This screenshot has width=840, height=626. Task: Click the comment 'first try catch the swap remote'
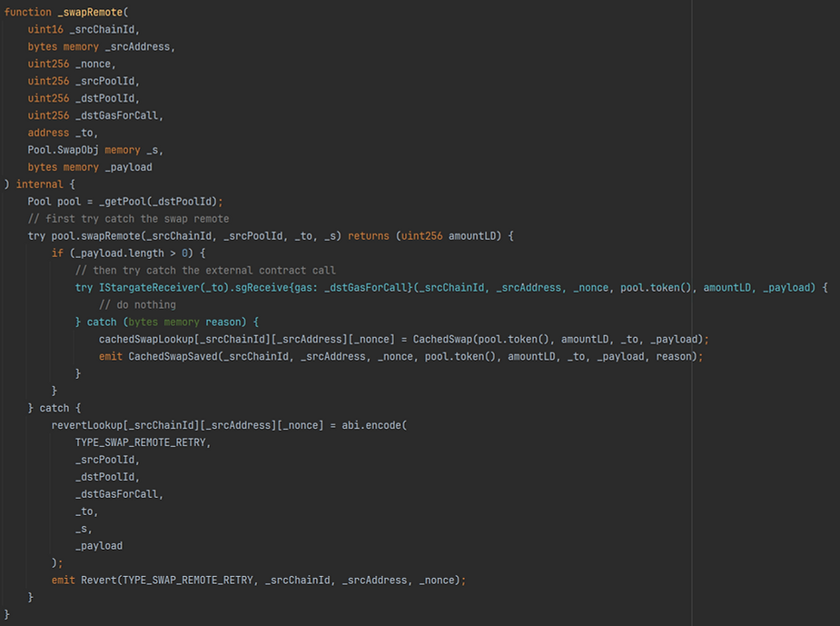(129, 219)
